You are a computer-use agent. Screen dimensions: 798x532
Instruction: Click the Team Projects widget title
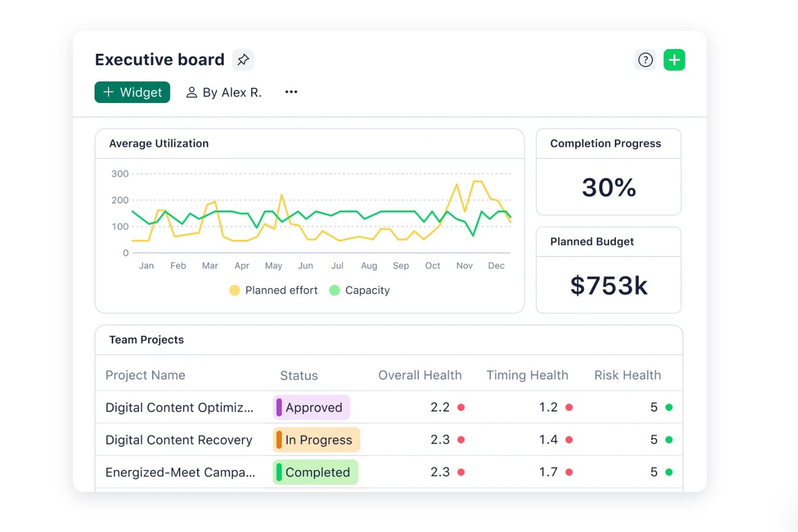(x=147, y=340)
